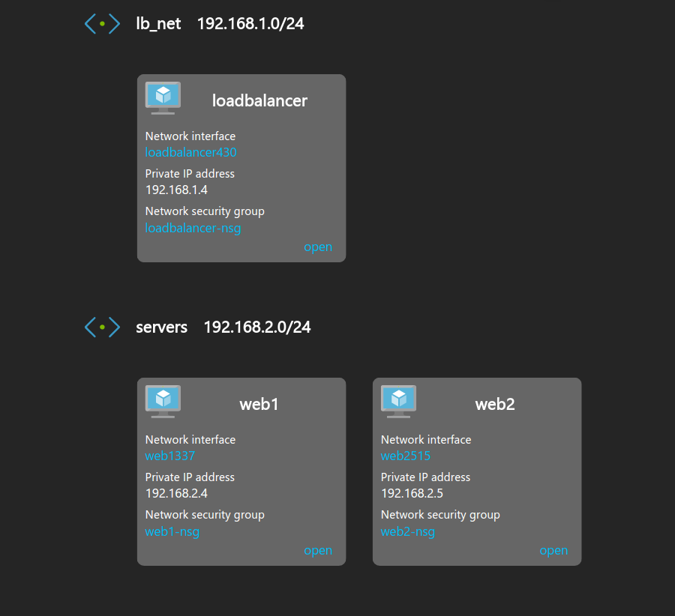
Task: Open the loadbalancer-nsg security group link
Action: coord(193,228)
